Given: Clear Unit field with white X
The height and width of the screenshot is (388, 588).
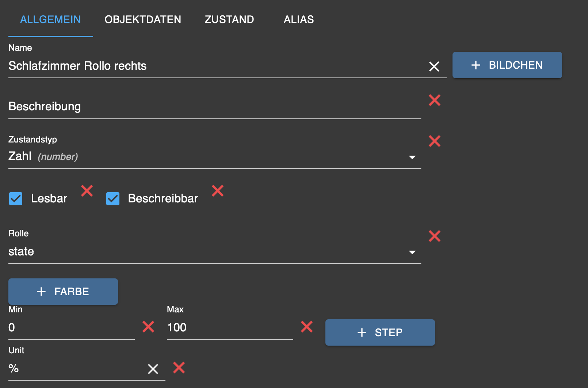Looking at the screenshot, I should pyautogui.click(x=153, y=369).
